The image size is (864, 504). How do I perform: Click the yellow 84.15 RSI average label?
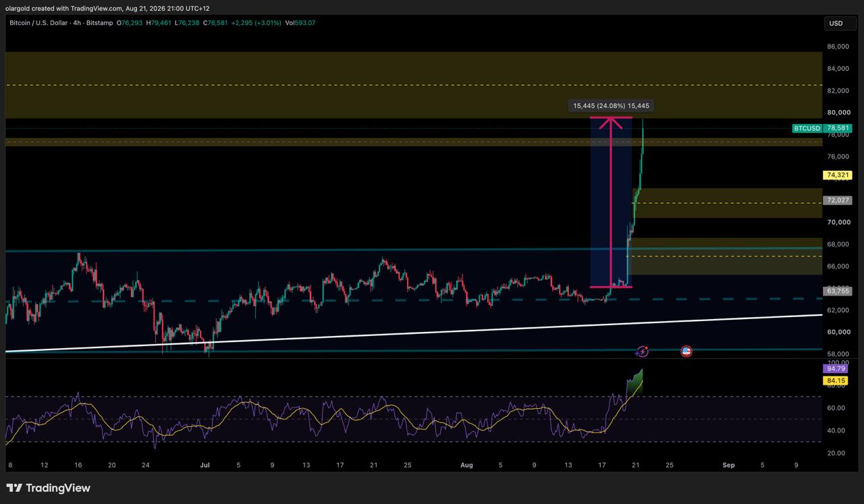coord(835,381)
